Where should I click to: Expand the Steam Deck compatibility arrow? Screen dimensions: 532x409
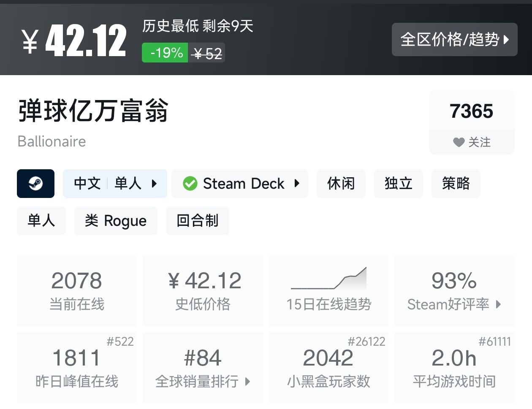[x=297, y=184]
